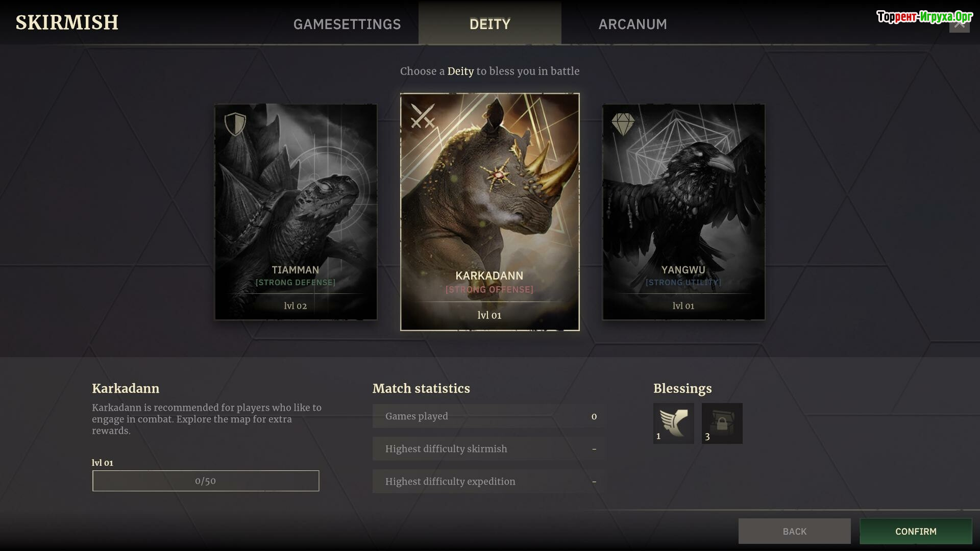Choose the Yangwu raven deity card
Screen dimensions: 980x551
683,212
